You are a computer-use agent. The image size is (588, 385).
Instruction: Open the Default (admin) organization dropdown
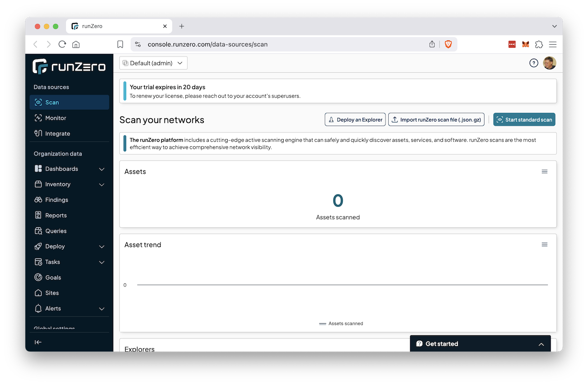click(x=153, y=63)
